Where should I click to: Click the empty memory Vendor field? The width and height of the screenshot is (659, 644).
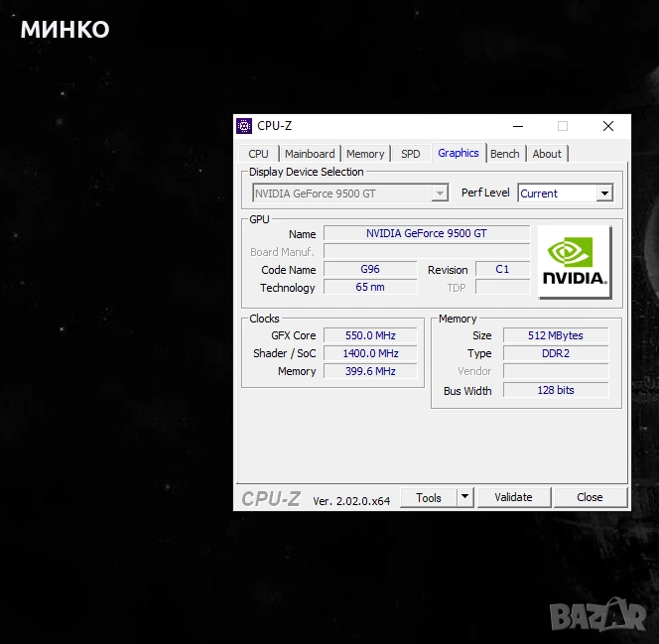click(556, 371)
